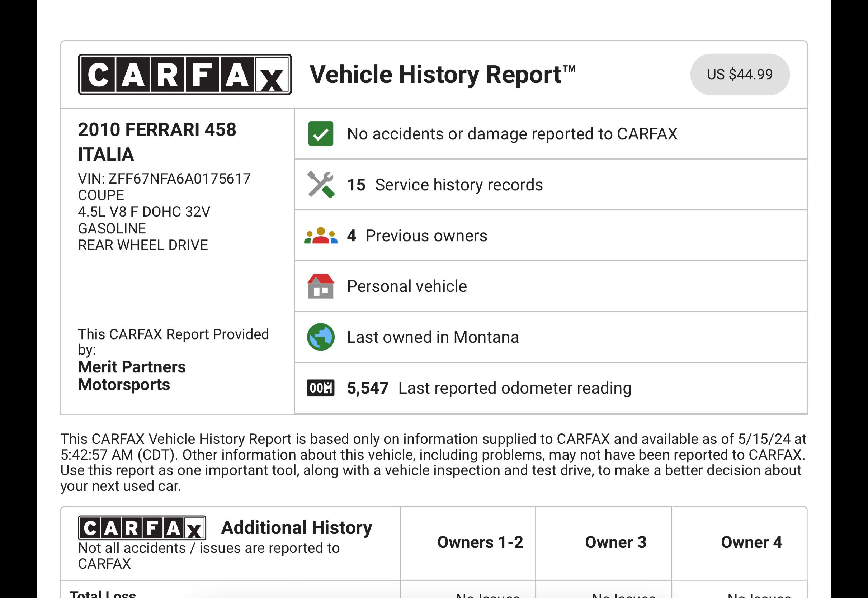Click the wrench service history icon

(x=320, y=184)
